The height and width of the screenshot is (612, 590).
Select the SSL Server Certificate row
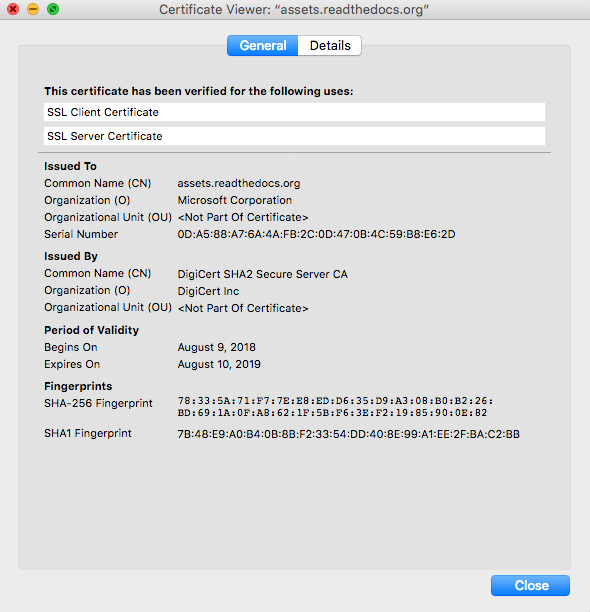tap(294, 136)
